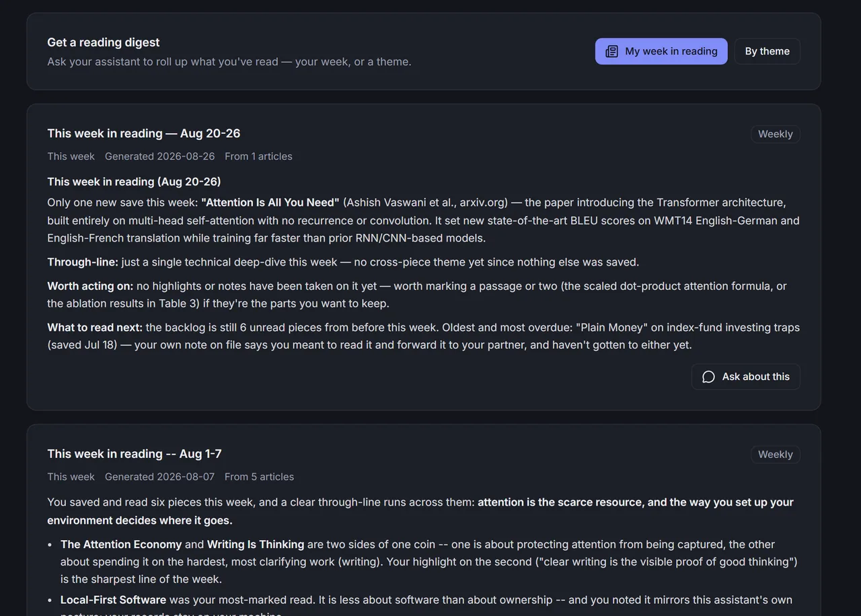
Task: Open Ask about this for Aug 20-26 digest
Action: (745, 377)
